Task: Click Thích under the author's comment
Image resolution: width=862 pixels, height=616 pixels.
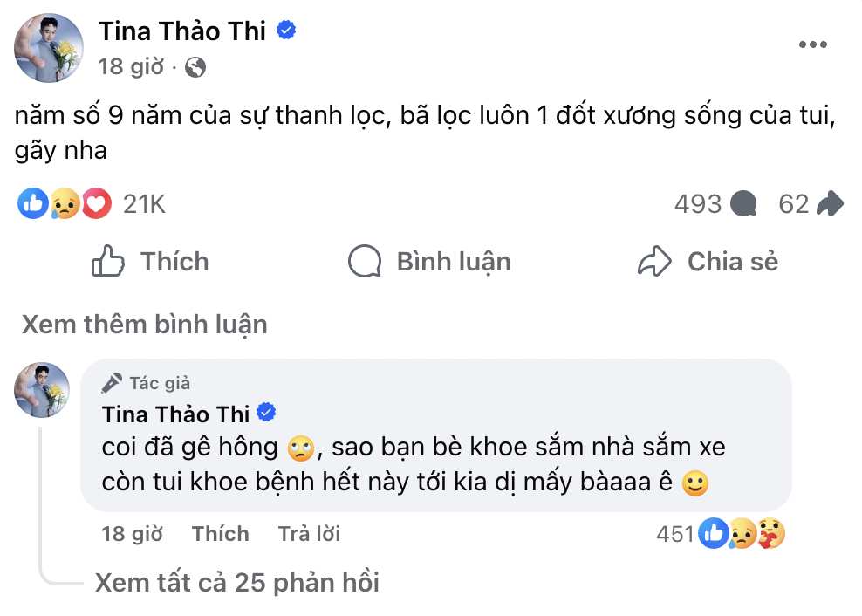Action: click(220, 534)
